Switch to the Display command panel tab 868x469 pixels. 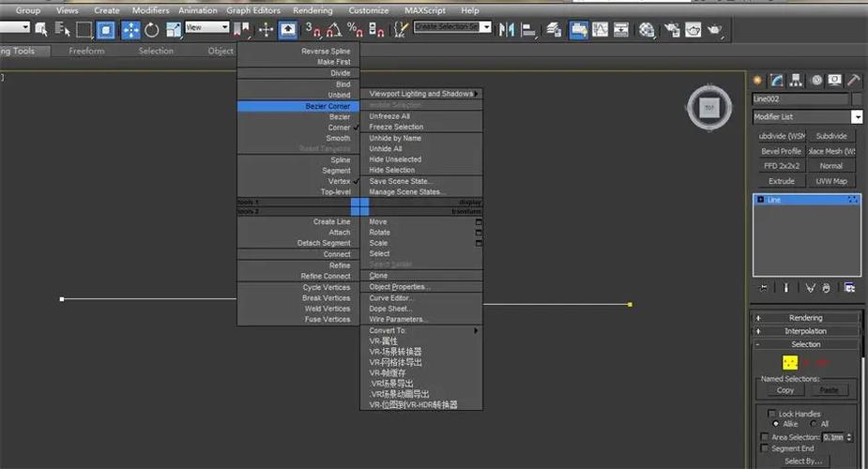tap(835, 81)
